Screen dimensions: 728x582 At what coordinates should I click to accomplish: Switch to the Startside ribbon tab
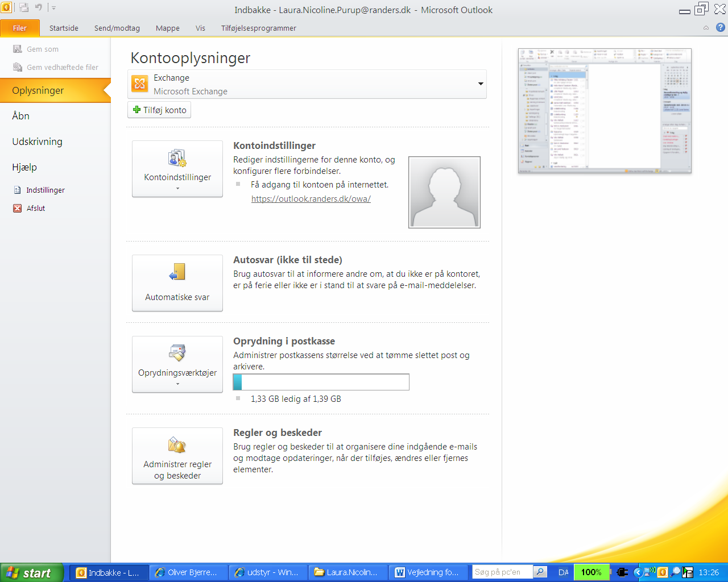click(64, 28)
